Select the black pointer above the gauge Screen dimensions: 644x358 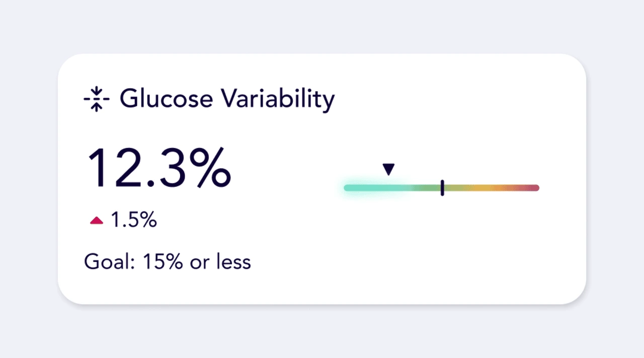388,170
